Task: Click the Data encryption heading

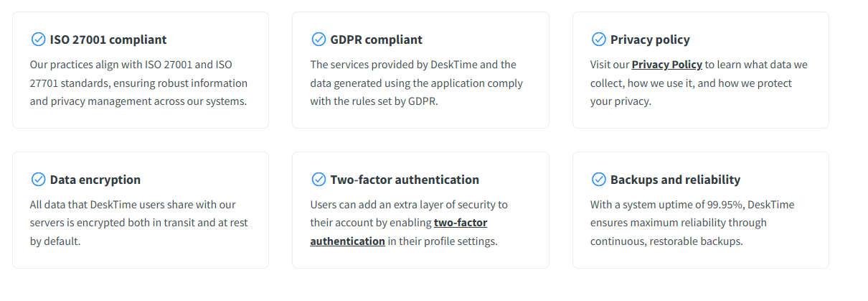Action: tap(95, 180)
